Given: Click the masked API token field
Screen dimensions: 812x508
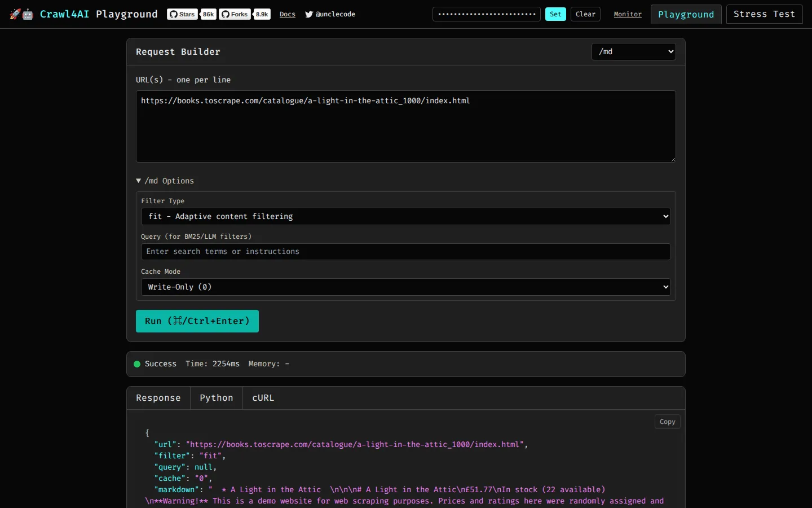Looking at the screenshot, I should click(487, 14).
